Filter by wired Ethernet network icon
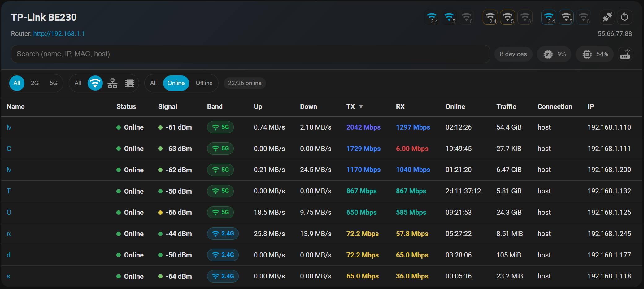Screen dimensions: 644x289 tap(112, 83)
